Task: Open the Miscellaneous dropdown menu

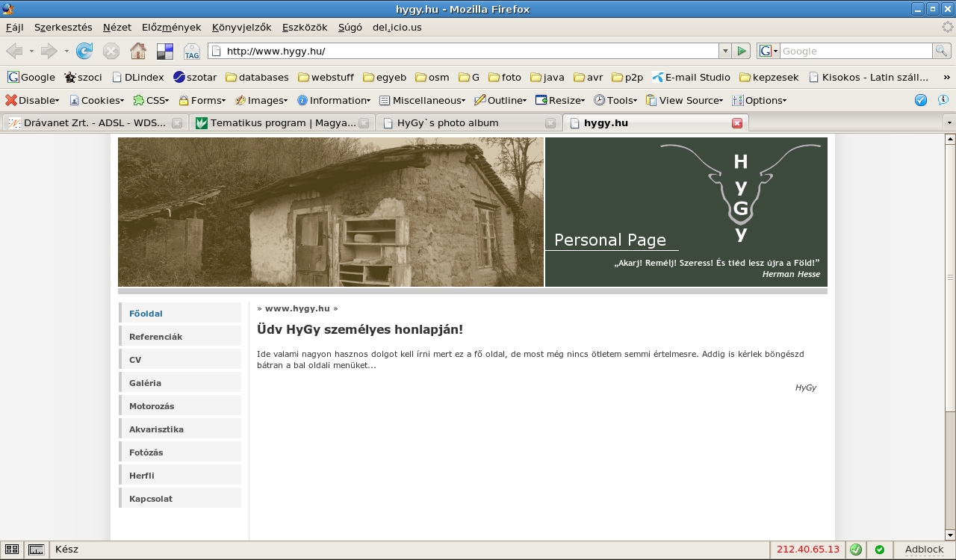Action: [x=422, y=100]
